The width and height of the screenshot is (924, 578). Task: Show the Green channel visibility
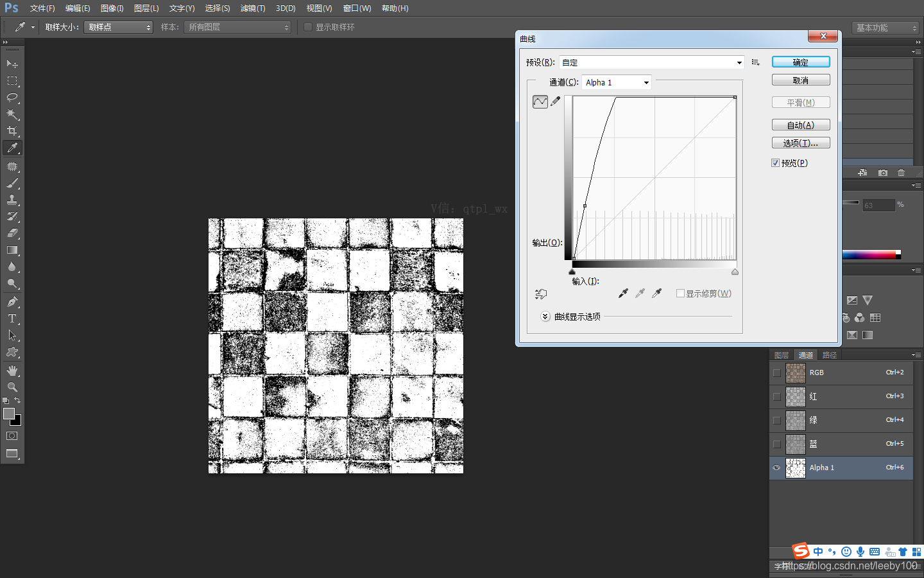point(777,420)
